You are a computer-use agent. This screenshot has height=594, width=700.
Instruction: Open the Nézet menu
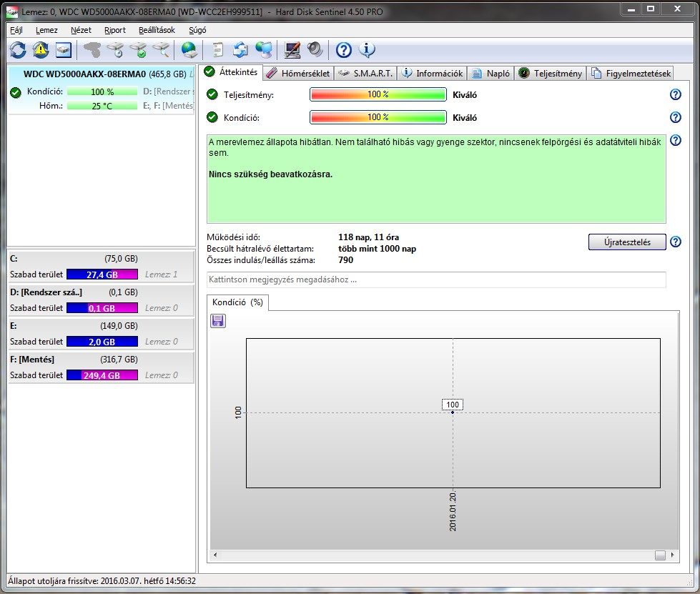[81, 30]
